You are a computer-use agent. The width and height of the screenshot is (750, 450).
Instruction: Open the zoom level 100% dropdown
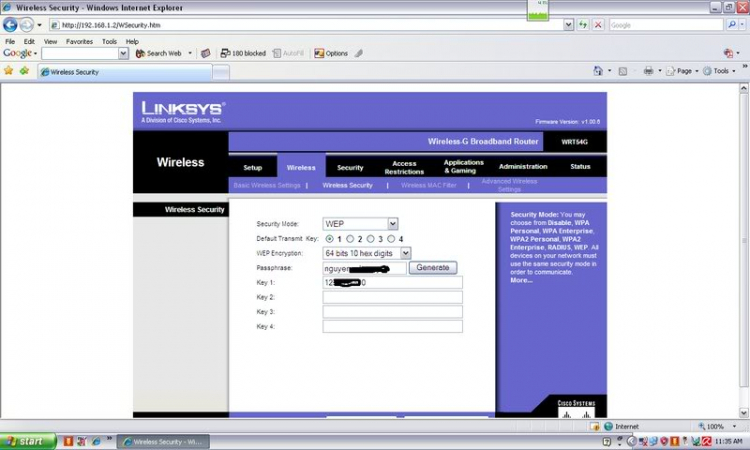[x=735, y=426]
